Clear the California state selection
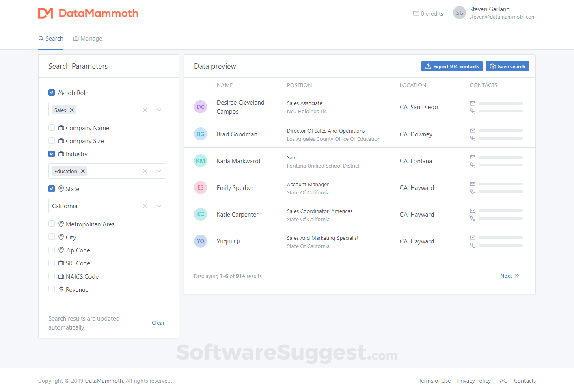The width and height of the screenshot is (574, 392). point(145,206)
